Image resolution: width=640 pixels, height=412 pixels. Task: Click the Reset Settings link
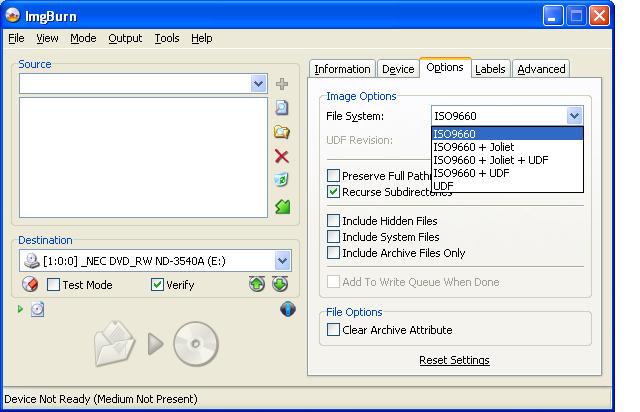454,360
